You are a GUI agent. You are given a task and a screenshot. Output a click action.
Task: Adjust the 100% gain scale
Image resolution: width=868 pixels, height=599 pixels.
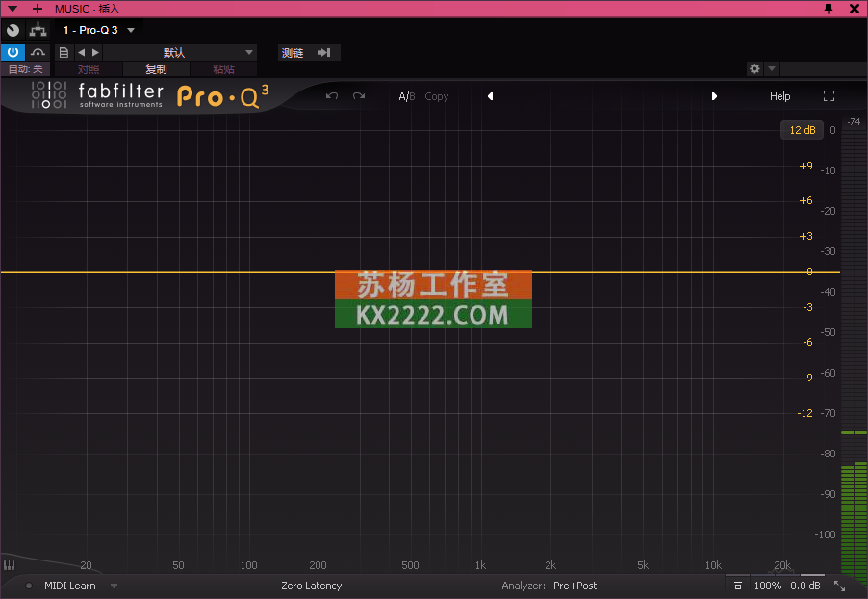(767, 586)
